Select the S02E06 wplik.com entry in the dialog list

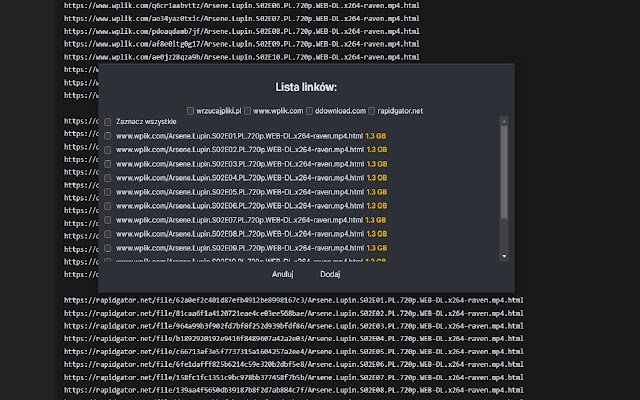240,206
